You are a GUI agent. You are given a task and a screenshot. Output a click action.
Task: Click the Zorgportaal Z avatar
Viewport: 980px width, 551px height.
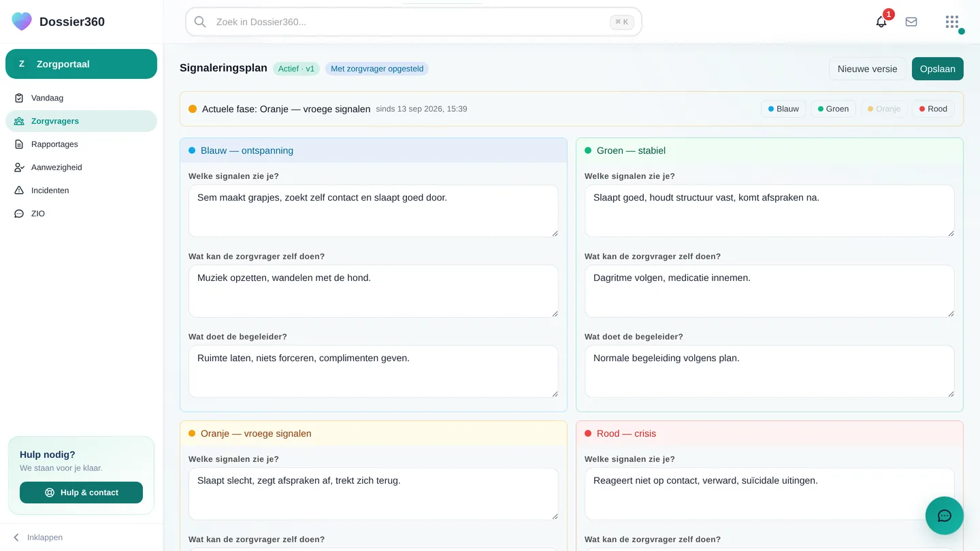pos(22,64)
